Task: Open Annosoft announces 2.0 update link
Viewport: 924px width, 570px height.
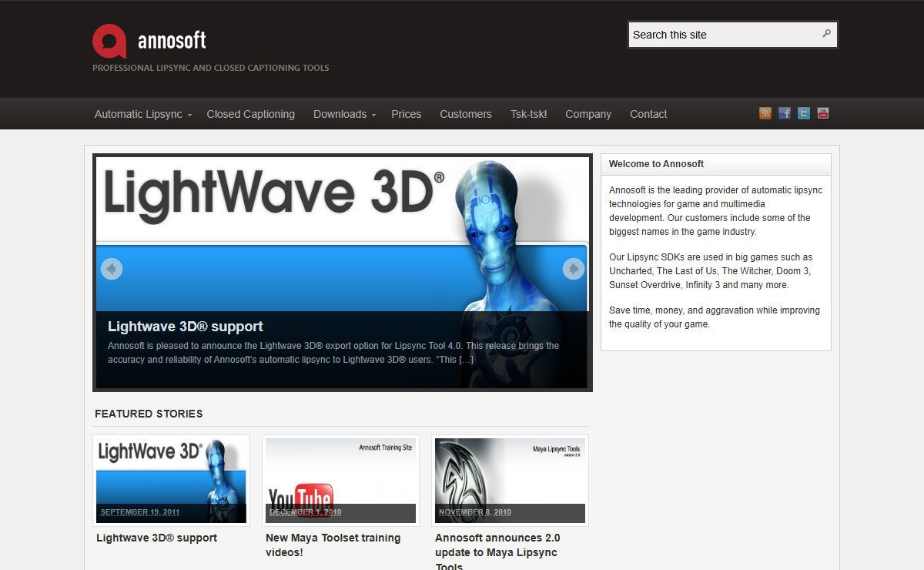Action: (497, 552)
